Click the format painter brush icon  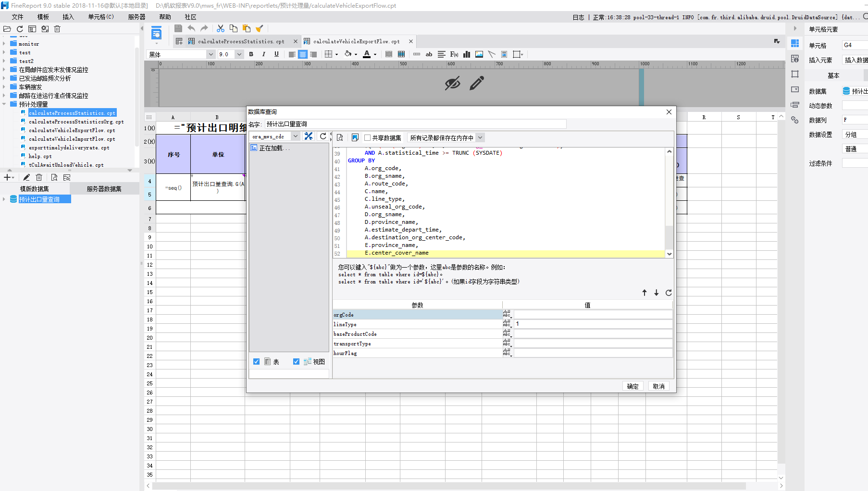(260, 29)
